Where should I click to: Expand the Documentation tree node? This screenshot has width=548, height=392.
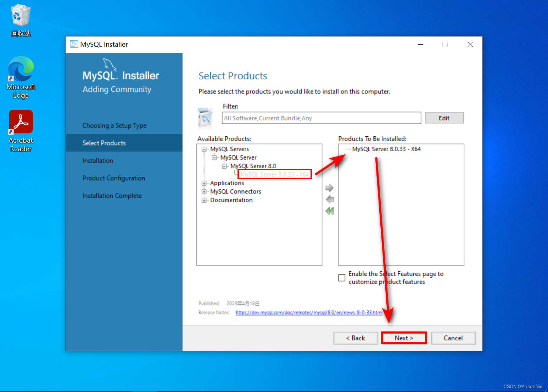point(204,200)
